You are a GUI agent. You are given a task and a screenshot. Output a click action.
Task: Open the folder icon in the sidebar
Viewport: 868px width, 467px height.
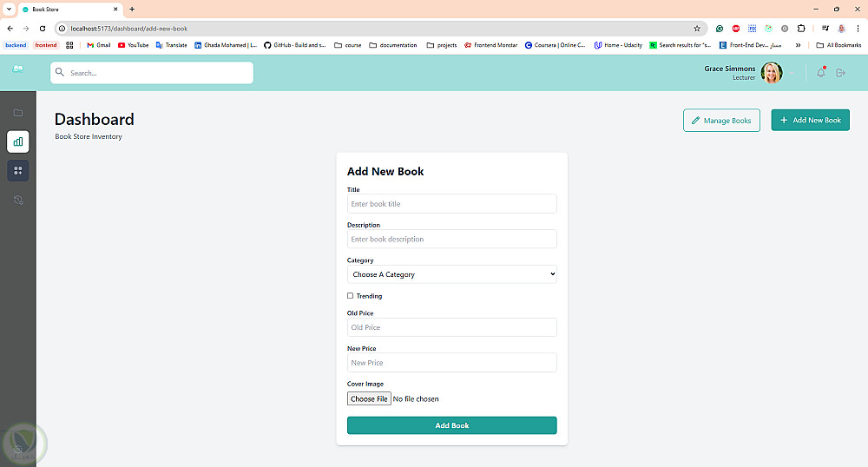(x=18, y=113)
